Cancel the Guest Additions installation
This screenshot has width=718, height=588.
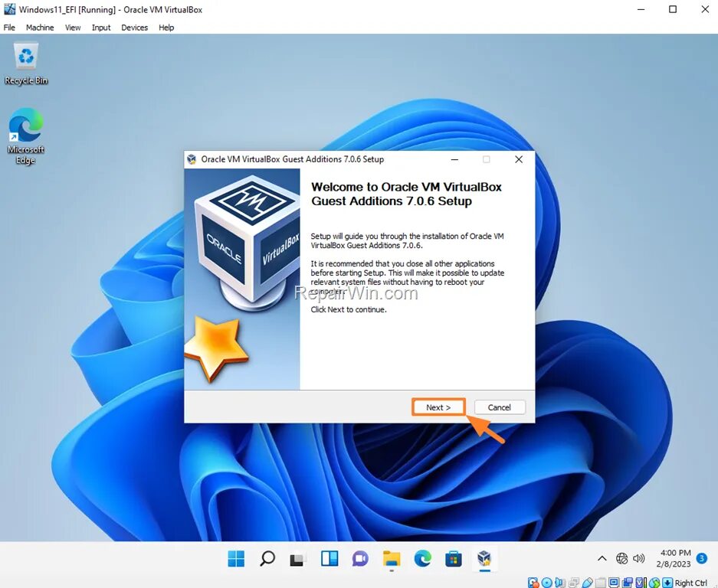tap(499, 407)
